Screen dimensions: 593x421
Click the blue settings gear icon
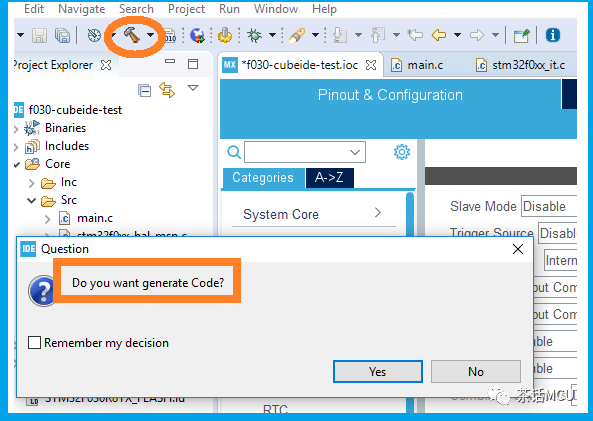(402, 152)
